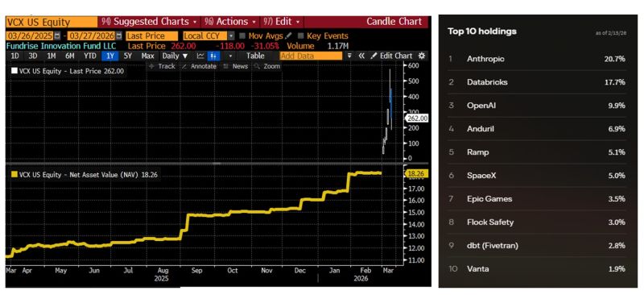Click the end date 03/27/2026 field
644x295 pixels.
click(92, 35)
